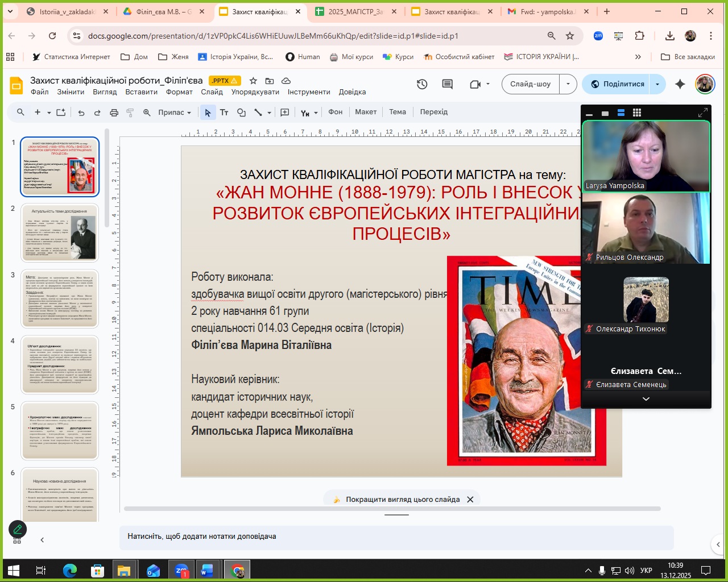728x582 pixels.
Task: Open the Слайд-шоу dropdown arrow
Action: (568, 84)
